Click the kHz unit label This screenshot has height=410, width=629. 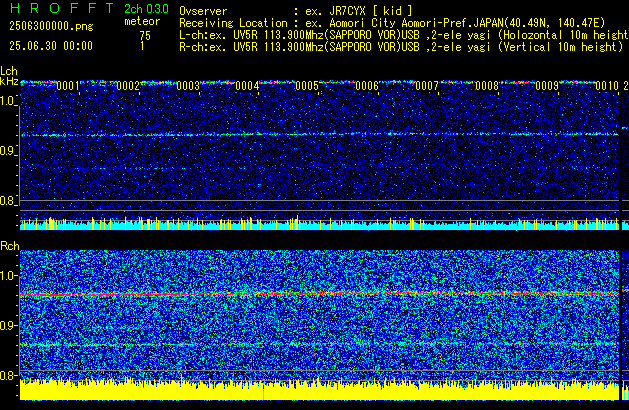point(9,81)
